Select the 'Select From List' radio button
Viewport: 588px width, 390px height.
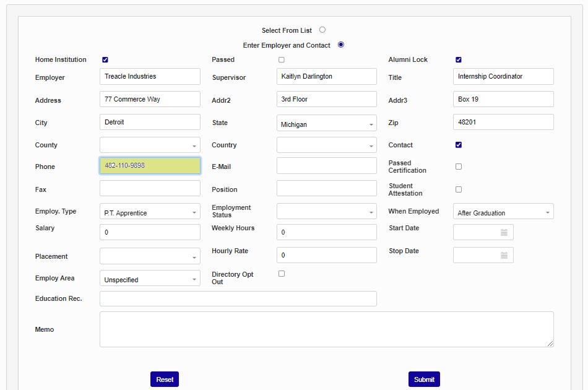coord(322,30)
